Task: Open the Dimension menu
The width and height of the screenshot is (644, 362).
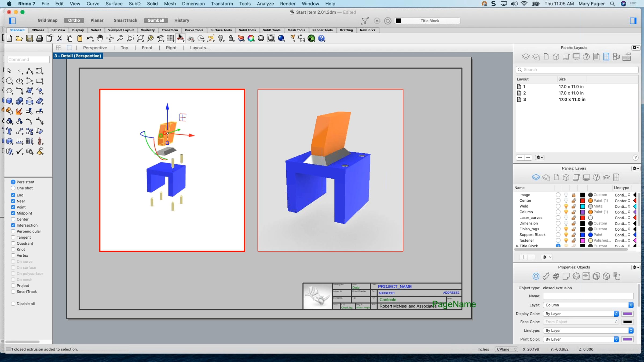Action: tap(193, 4)
